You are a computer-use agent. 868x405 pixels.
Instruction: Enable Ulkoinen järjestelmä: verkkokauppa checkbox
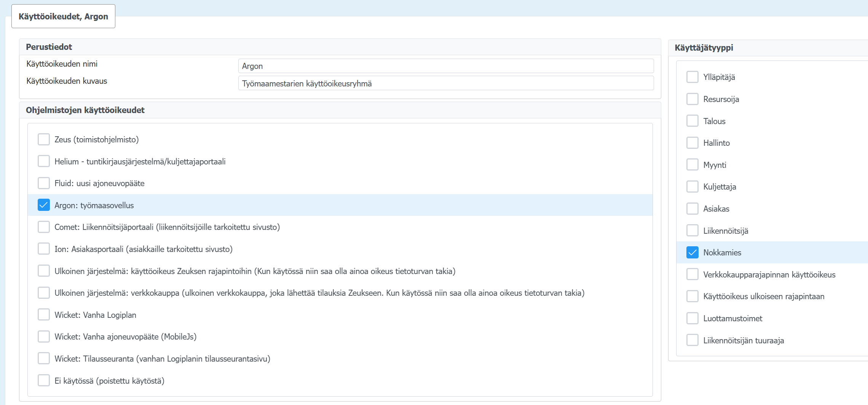pyautogui.click(x=44, y=293)
